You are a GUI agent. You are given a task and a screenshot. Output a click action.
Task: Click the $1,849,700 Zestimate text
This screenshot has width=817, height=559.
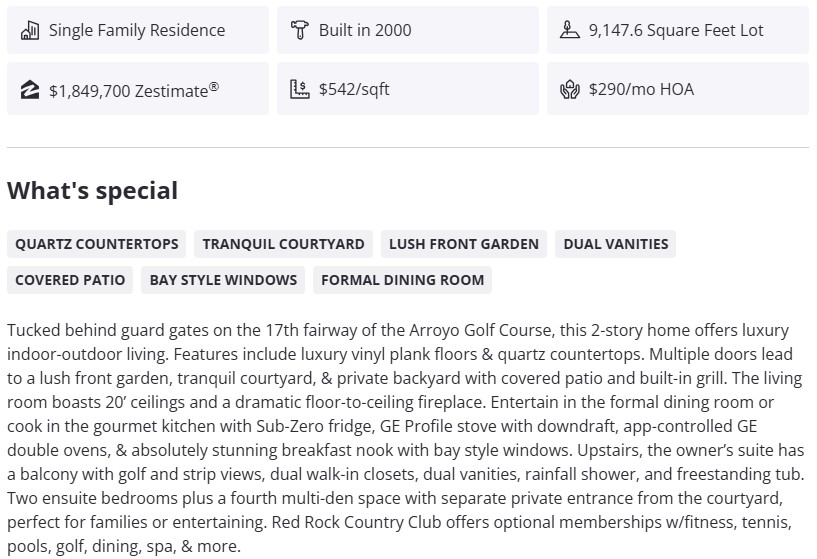click(x=134, y=89)
